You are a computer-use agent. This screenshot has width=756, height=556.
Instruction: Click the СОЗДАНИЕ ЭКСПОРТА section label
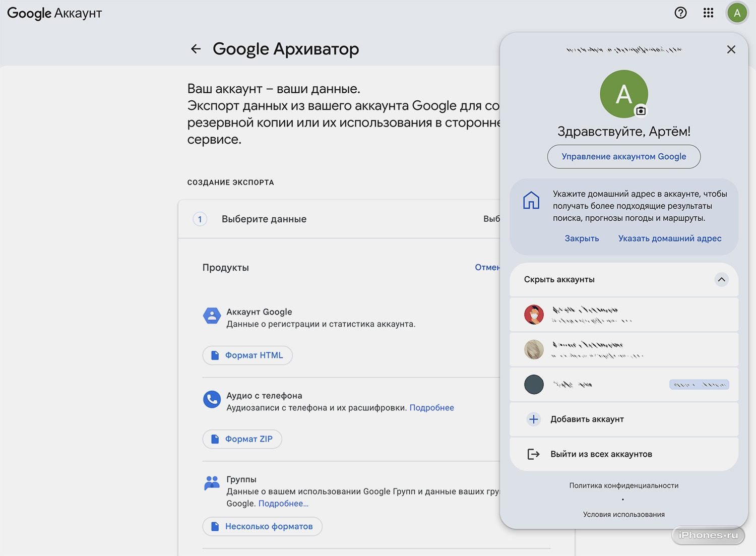[x=231, y=182]
